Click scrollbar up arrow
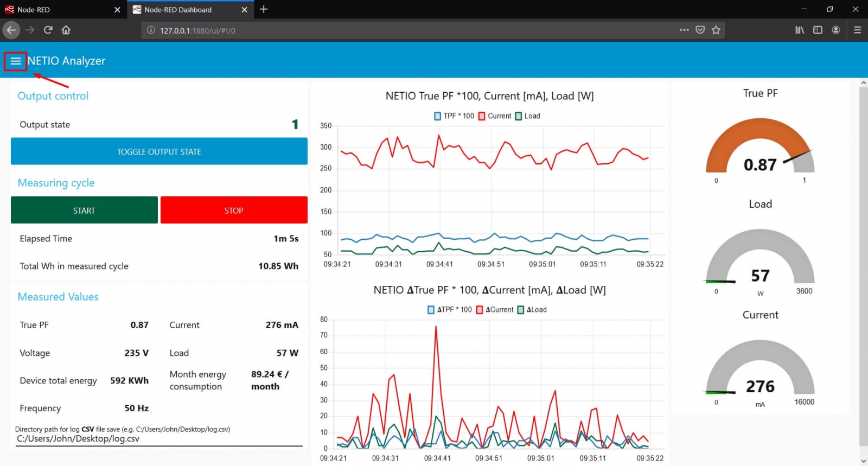The height and width of the screenshot is (466, 868). [x=863, y=83]
